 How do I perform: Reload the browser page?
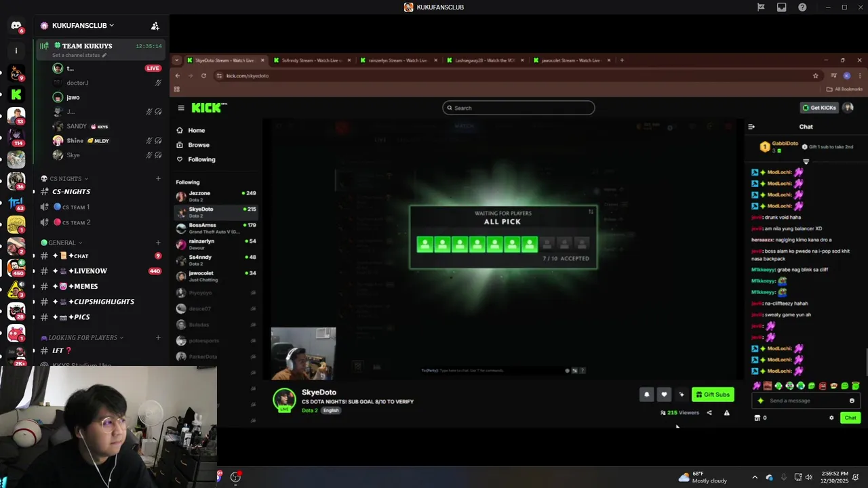pyautogui.click(x=203, y=76)
